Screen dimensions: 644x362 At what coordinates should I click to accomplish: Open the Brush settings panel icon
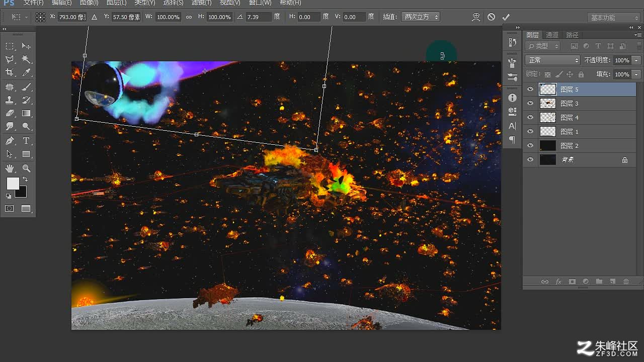512,77
